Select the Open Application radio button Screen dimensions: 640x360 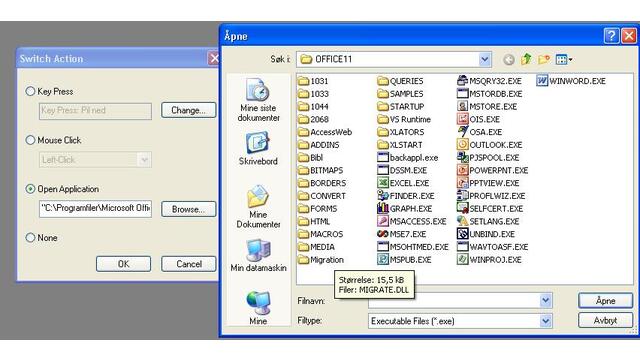[30, 189]
